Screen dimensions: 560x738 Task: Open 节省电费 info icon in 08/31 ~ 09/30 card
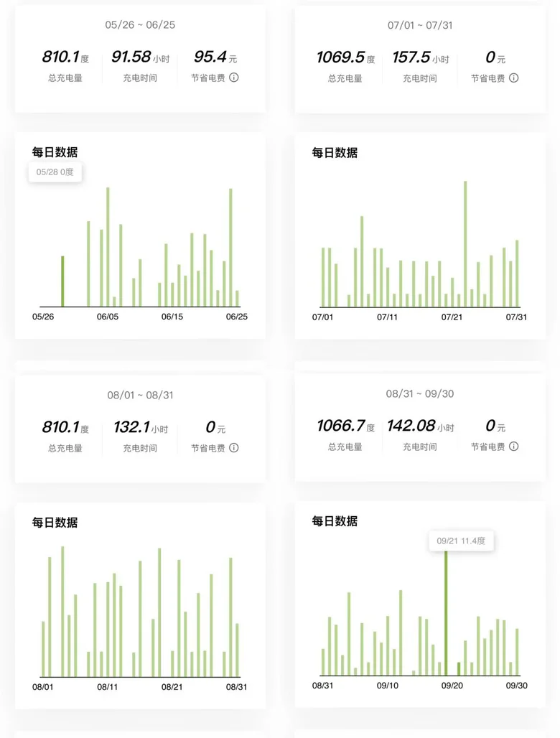coord(513,447)
